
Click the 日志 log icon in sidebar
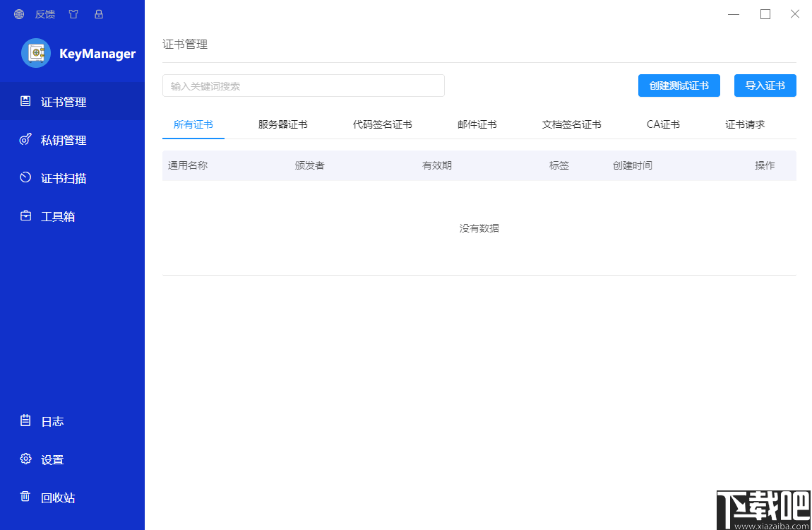tap(24, 420)
